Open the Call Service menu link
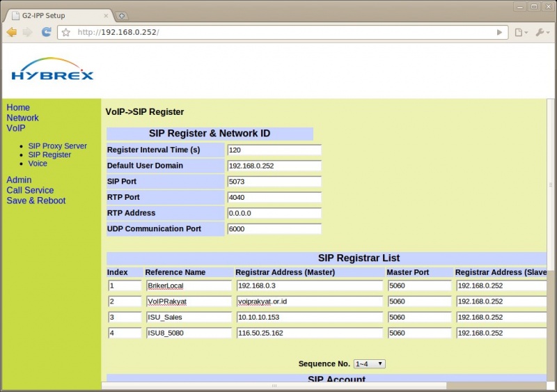Viewport: 557px width, 392px height. pos(30,190)
